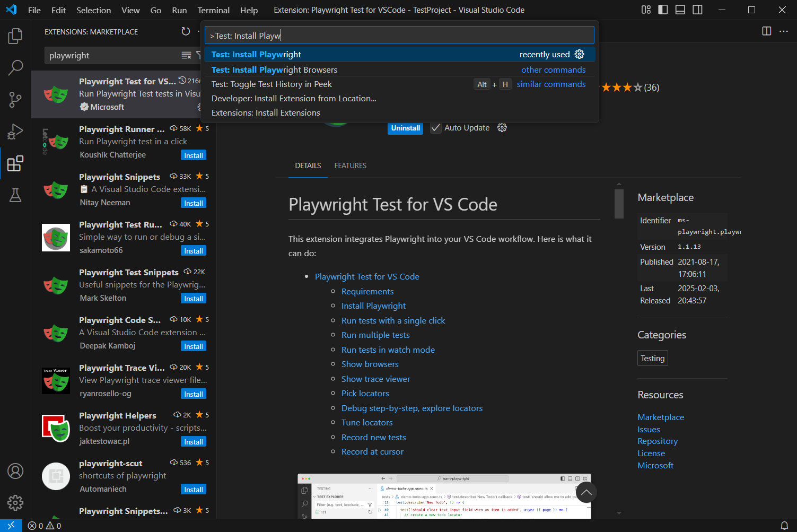Image resolution: width=797 pixels, height=532 pixels.
Task: Open the remote connection indicator
Action: click(11, 526)
